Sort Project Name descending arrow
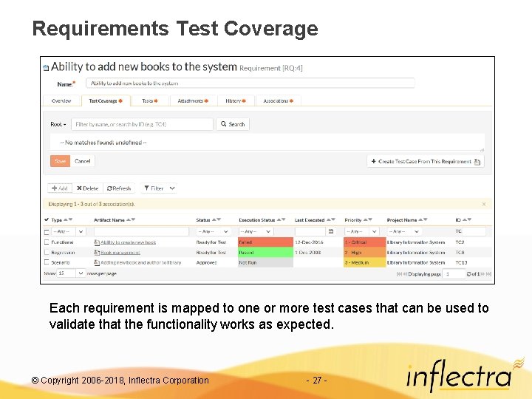The height and width of the screenshot is (399, 532). point(425,219)
